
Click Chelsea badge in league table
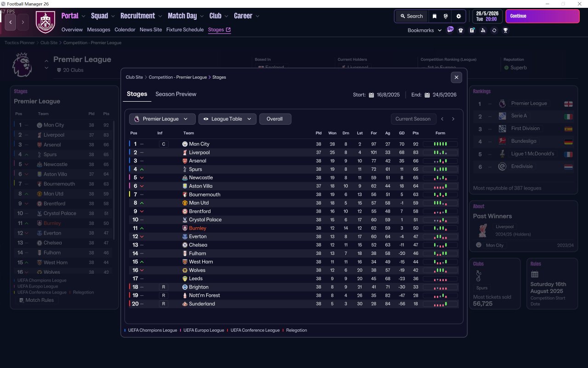pyautogui.click(x=185, y=245)
